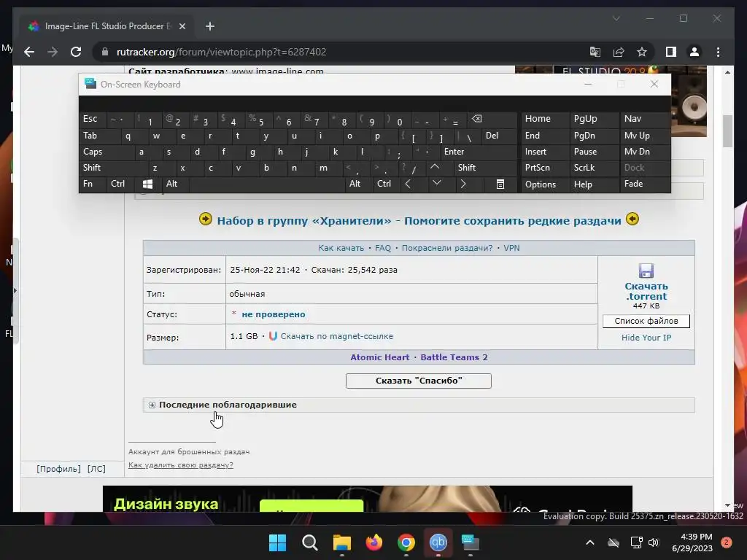Screen dimensions: 747x560
Task: Click Скачать по magnet-ссылке link
Action: pyautogui.click(x=337, y=336)
